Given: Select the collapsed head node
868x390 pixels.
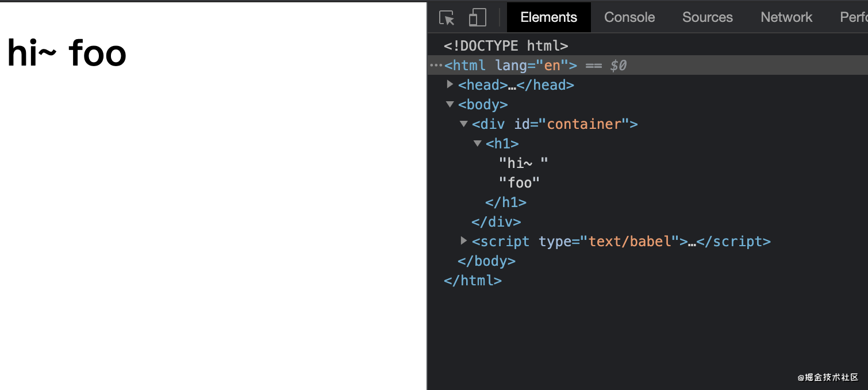Looking at the screenshot, I should click(516, 85).
